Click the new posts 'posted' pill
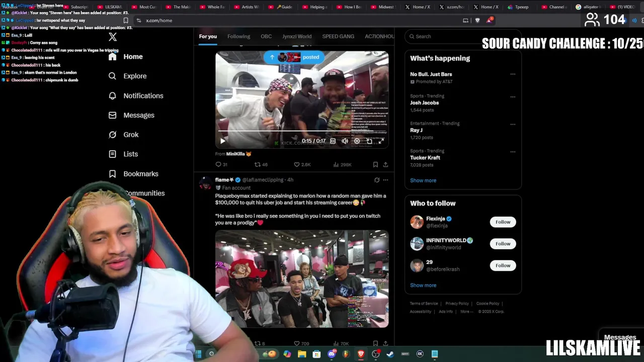Viewport: 644px width, 362px height. [294, 57]
